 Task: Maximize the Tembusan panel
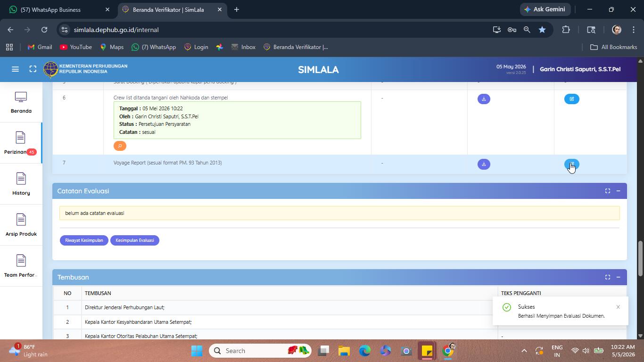coord(608,277)
